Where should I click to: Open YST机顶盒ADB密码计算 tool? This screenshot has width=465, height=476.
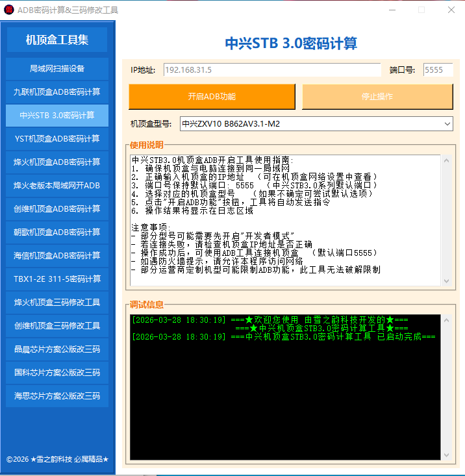click(x=57, y=139)
